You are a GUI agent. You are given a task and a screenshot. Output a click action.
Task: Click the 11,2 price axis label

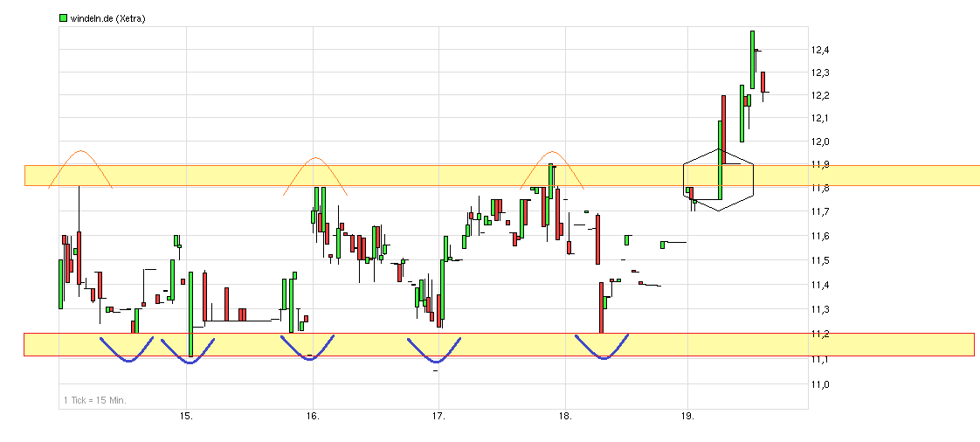820,335
